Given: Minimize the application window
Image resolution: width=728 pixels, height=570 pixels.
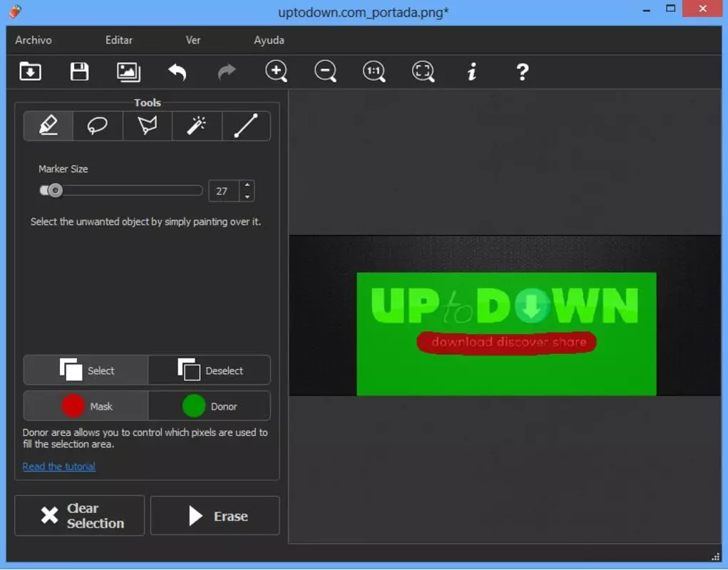Looking at the screenshot, I should (x=646, y=9).
